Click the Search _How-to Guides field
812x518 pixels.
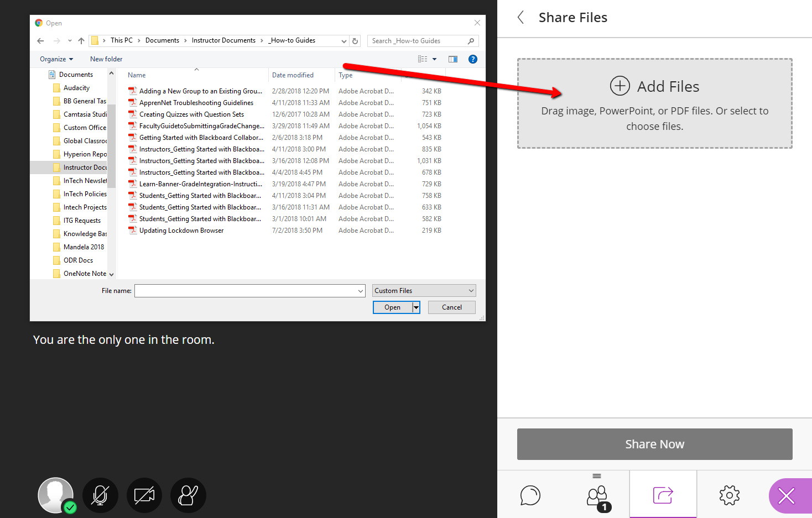tap(417, 41)
